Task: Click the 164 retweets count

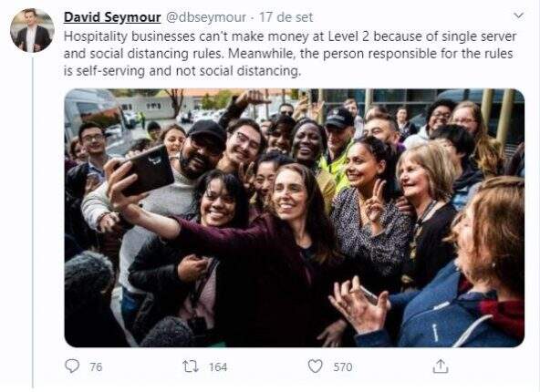Action: point(218,366)
